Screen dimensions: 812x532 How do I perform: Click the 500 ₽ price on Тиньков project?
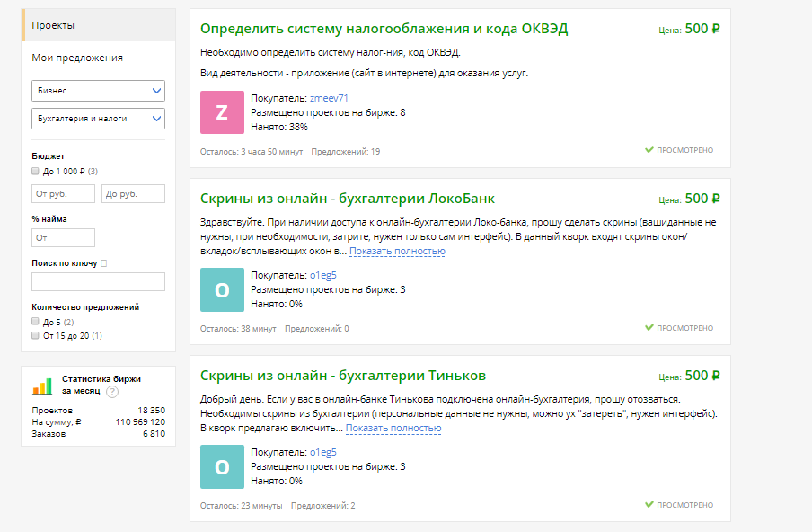[x=702, y=376]
